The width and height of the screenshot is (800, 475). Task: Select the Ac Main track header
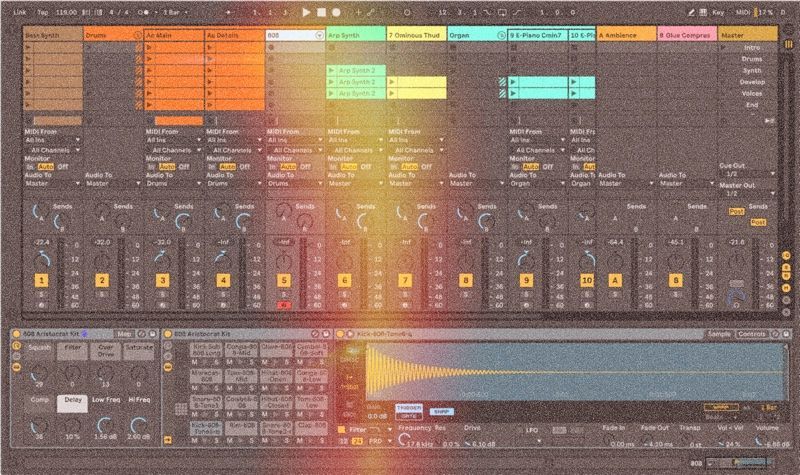coord(173,35)
